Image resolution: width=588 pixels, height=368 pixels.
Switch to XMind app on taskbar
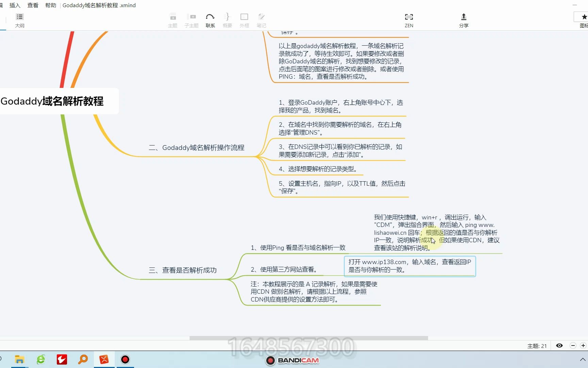[x=104, y=359]
